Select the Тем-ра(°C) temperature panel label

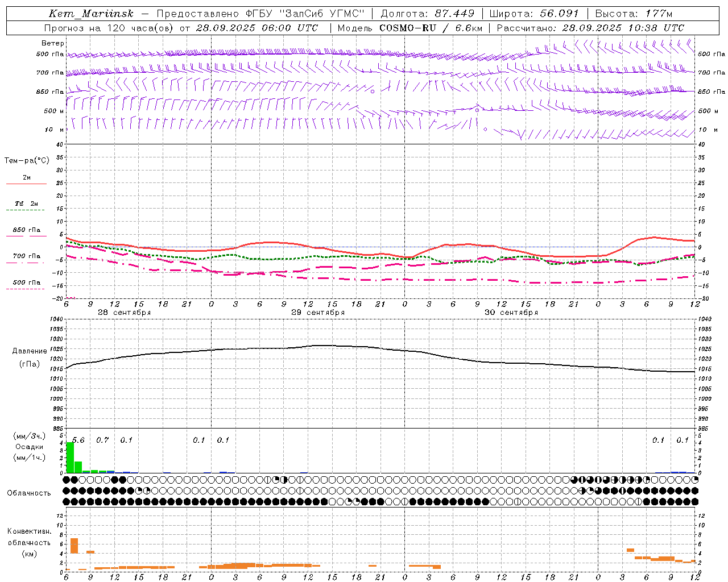27,161
